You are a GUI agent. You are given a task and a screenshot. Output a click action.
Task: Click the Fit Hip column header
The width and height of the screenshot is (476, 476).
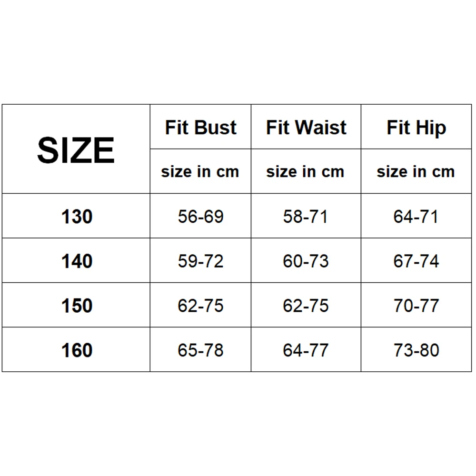[x=416, y=128]
